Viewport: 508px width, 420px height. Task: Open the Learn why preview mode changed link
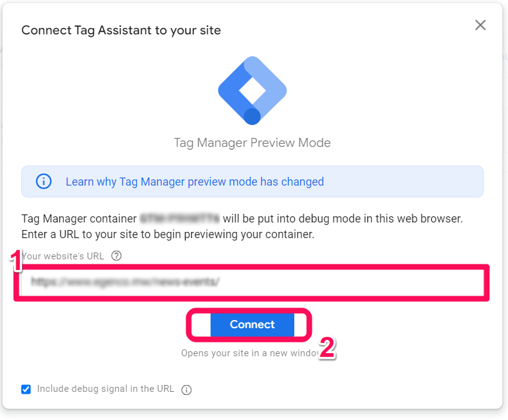194,182
